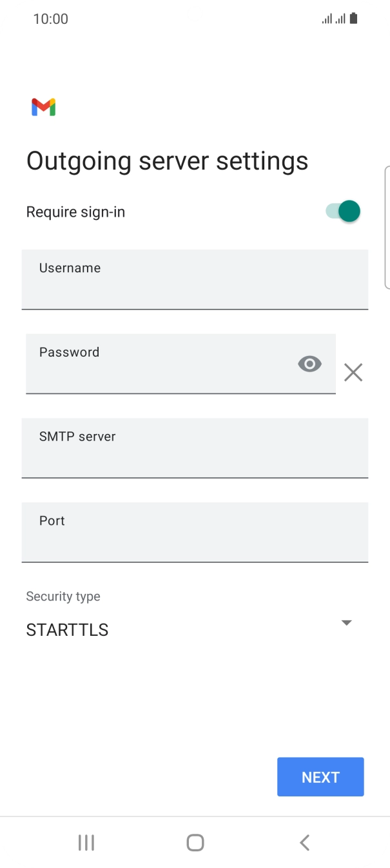Select the Username input field

pyautogui.click(x=193, y=280)
